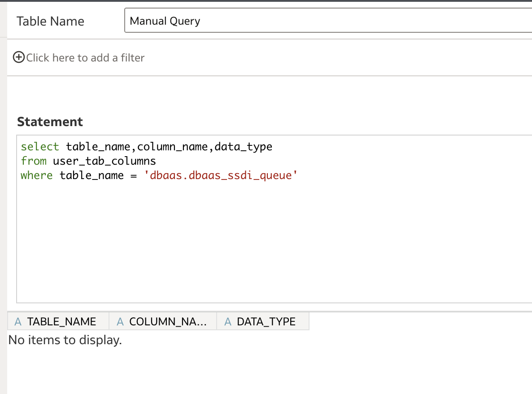The height and width of the screenshot is (394, 532).
Task: Place cursor on the 'from' keyword in Statement
Action: pos(34,161)
